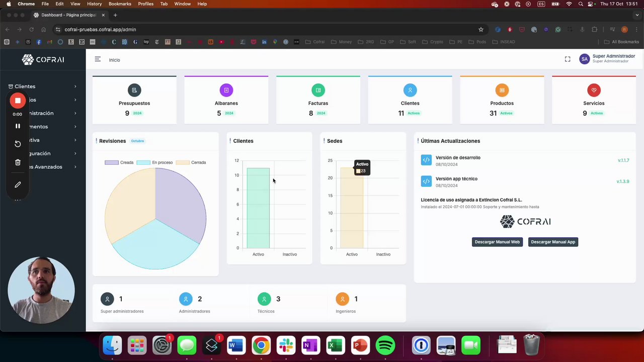Open the Clientes card icon

click(x=410, y=90)
